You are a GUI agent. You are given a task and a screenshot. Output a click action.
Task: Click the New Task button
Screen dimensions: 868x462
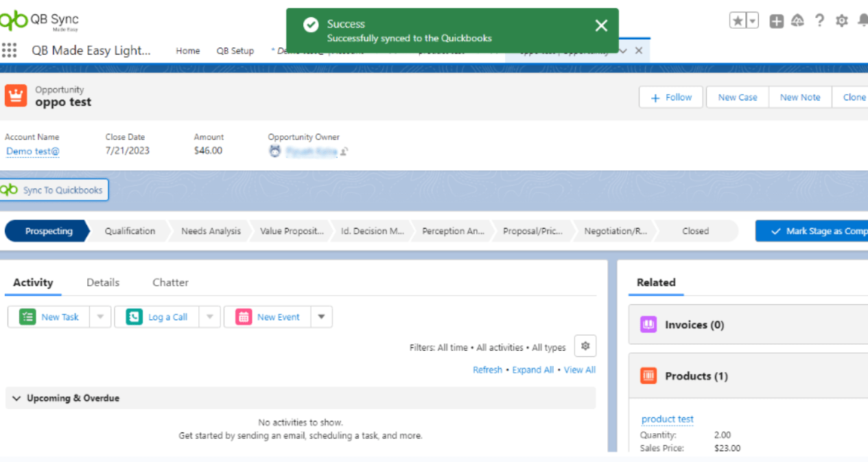click(x=49, y=317)
